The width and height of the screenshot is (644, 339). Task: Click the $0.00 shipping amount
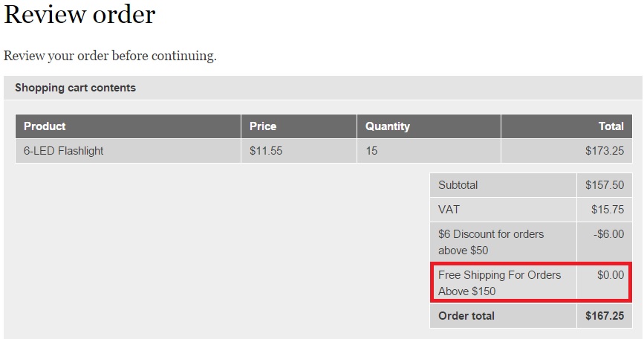611,275
